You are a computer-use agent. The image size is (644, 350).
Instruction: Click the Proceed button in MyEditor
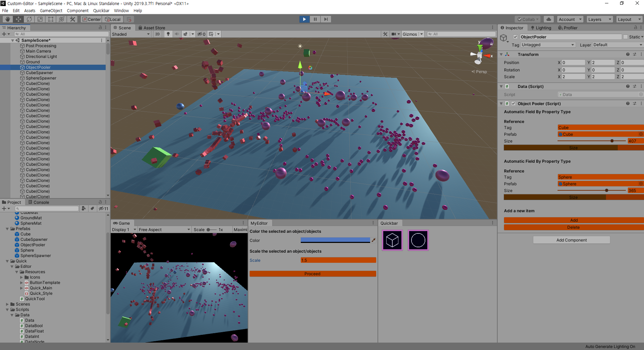313,274
